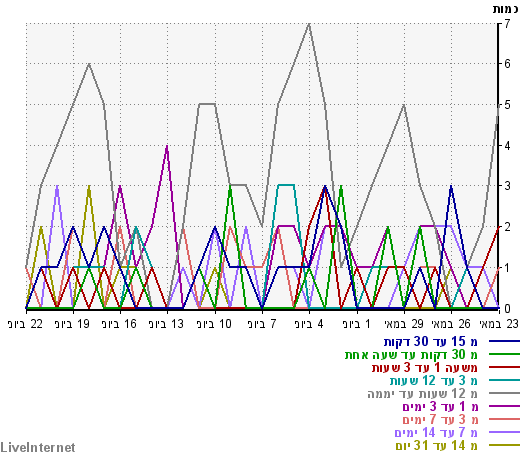Click teal legend line swatch
The width and height of the screenshot is (520, 457).
(x=504, y=380)
